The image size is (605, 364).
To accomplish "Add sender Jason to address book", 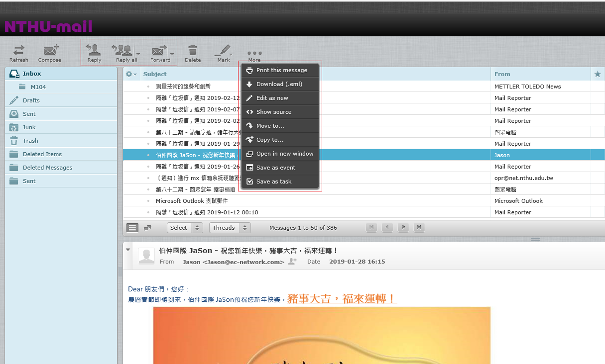I will point(292,262).
